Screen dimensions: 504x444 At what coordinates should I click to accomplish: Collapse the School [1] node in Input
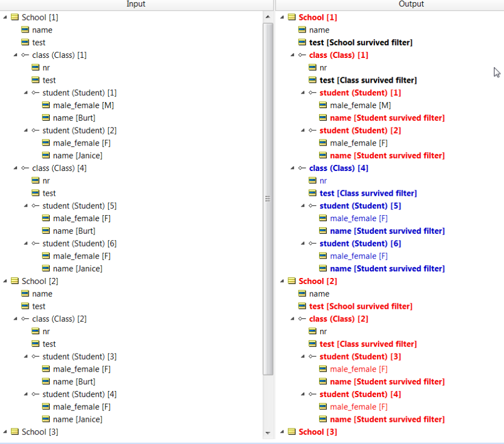[x=5, y=17]
